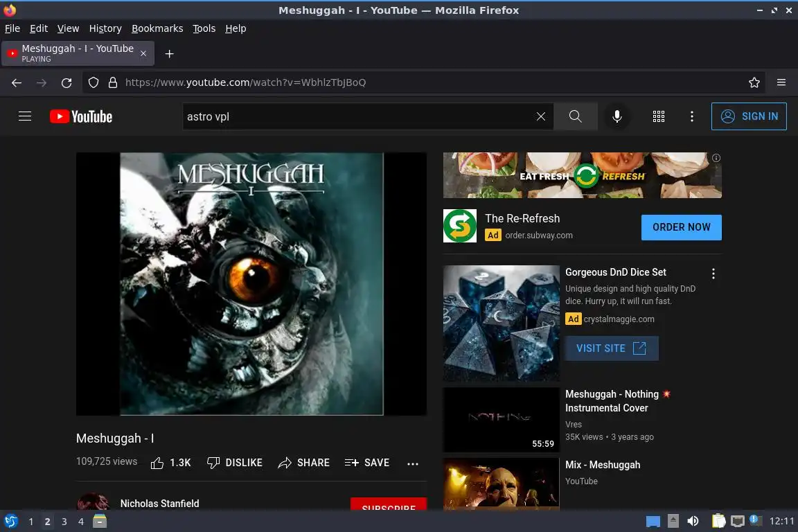
Task: Open the Subway ad info icon
Action: pyautogui.click(x=716, y=158)
